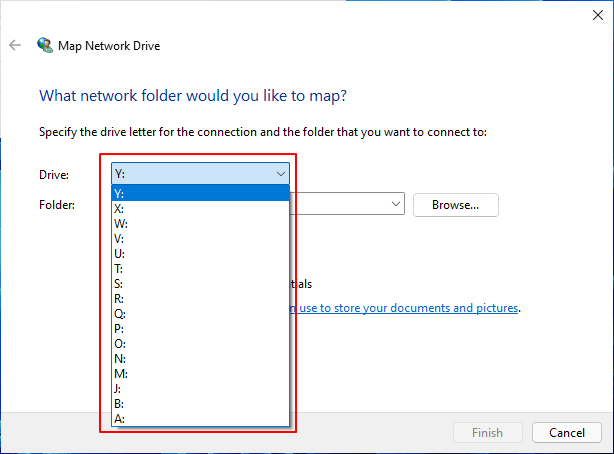This screenshot has width=614, height=454.
Task: Select drive letter A: at list bottom
Action: 200,419
